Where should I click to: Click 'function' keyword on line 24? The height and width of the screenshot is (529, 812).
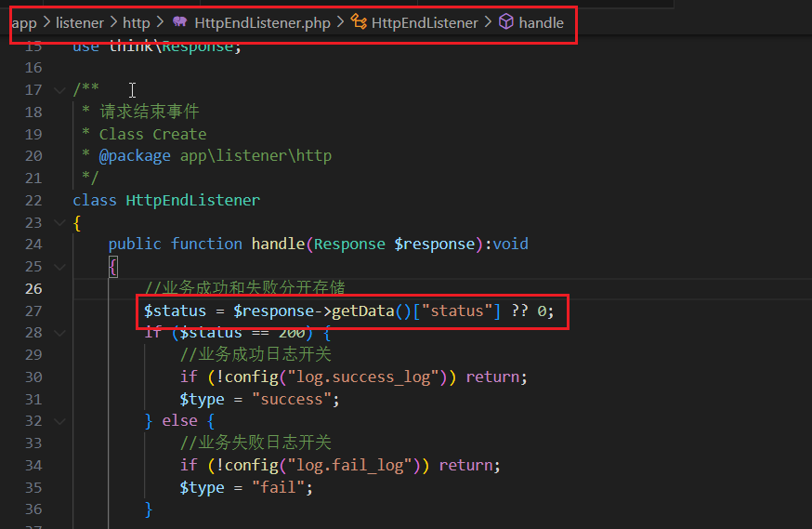[x=206, y=244]
